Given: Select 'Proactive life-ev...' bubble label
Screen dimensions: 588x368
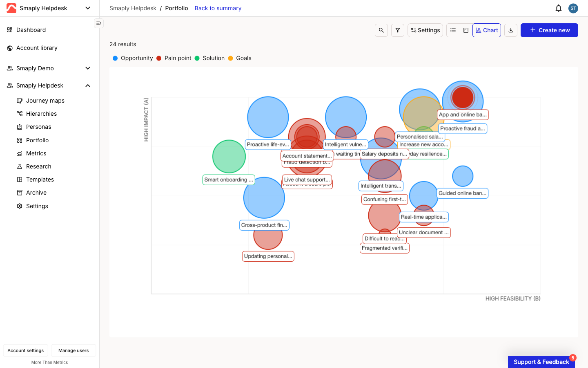Looking at the screenshot, I should pyautogui.click(x=268, y=145).
